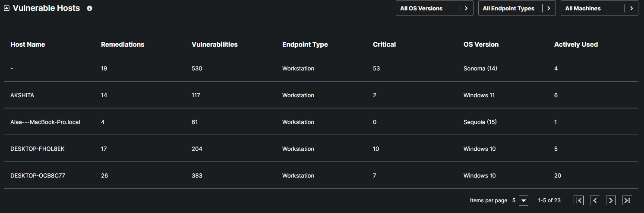The width and height of the screenshot is (644, 213).
Task: Open the All OS Versions filter
Action: [434, 8]
